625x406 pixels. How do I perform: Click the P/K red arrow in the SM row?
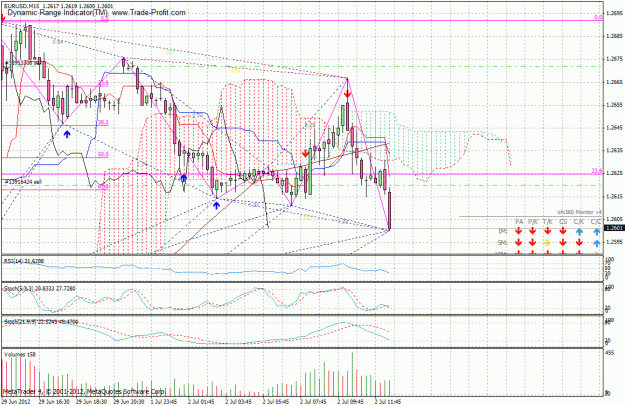(533, 242)
